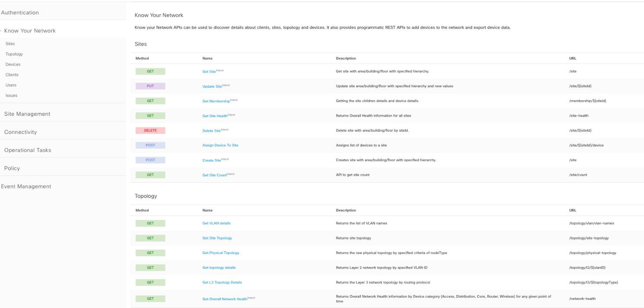Viewport: 644px width, 308px height.
Task: Click the Update Site API link
Action: pyautogui.click(x=212, y=86)
